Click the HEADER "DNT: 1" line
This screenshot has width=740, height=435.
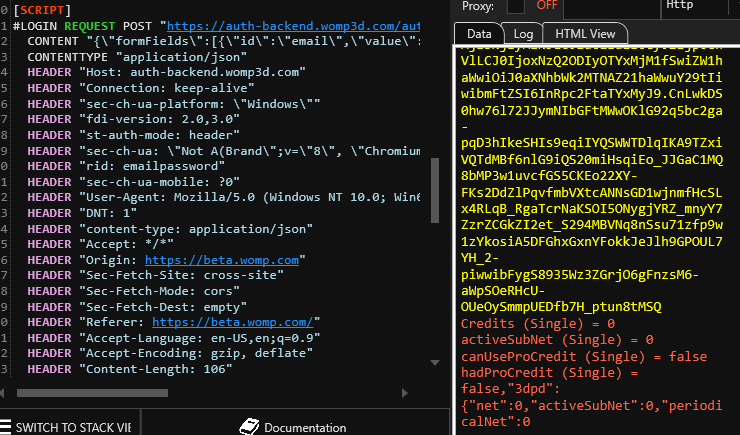82,213
